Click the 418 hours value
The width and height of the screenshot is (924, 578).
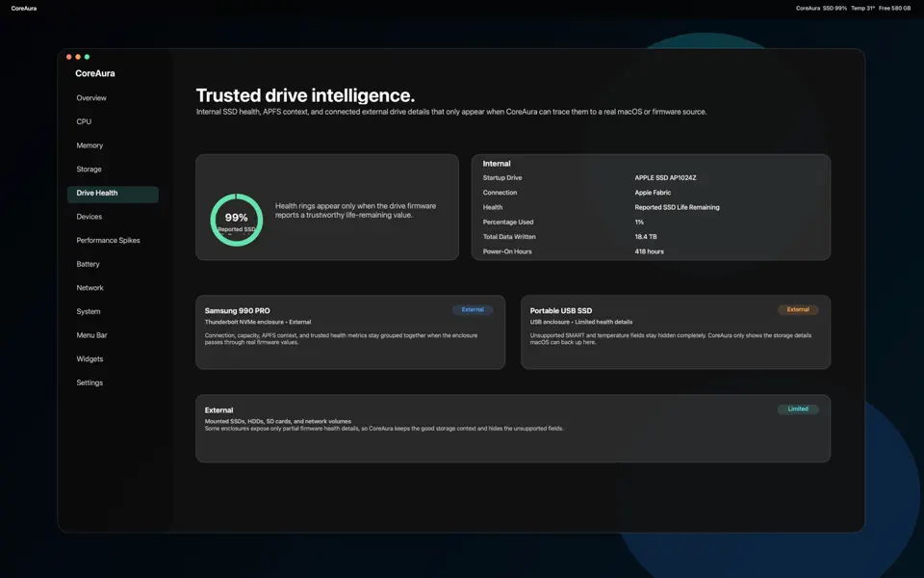(650, 251)
